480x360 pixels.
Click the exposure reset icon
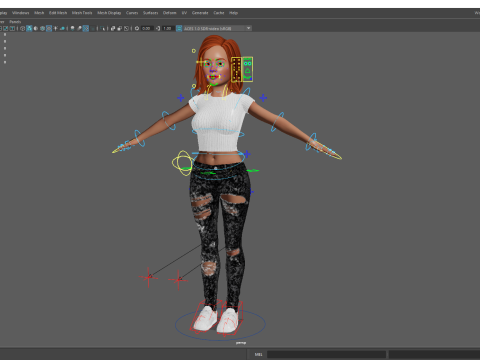click(137, 28)
